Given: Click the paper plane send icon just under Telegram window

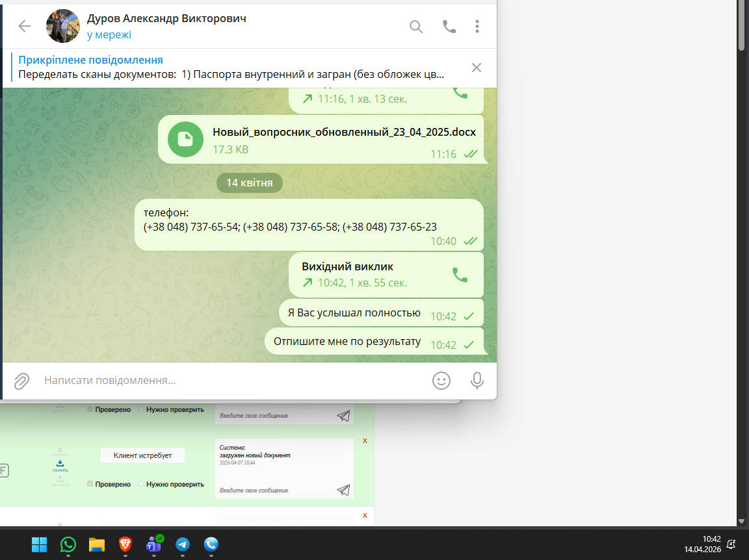Looking at the screenshot, I should point(343,416).
